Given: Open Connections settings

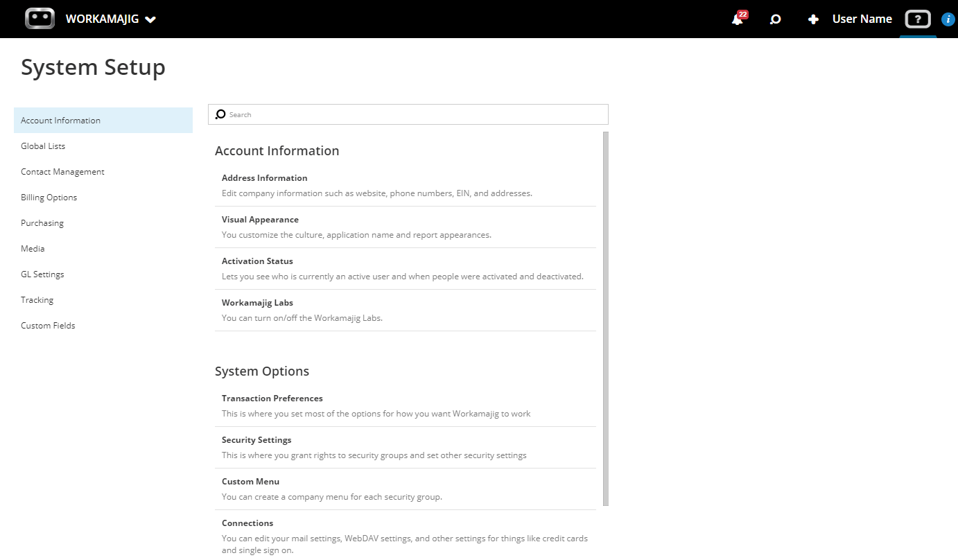Looking at the screenshot, I should click(406, 535).
